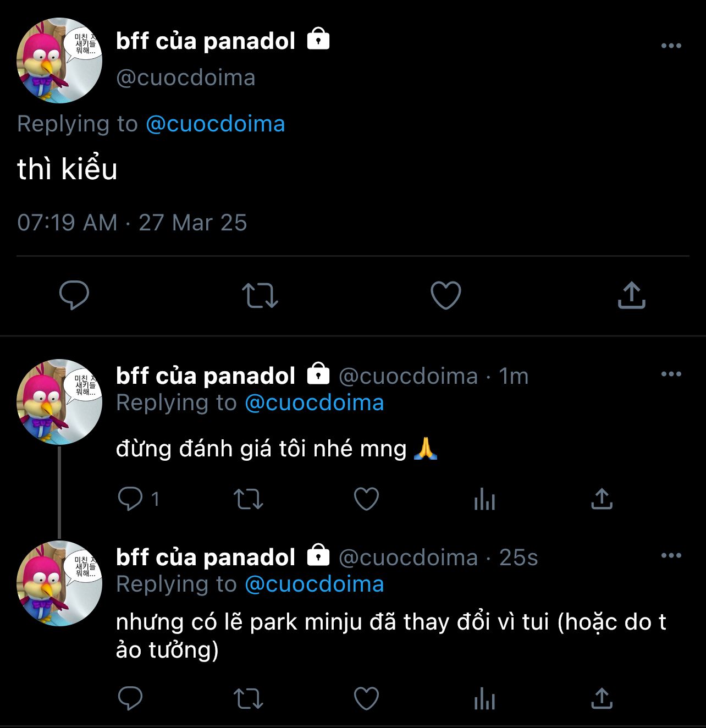Open more options on the main tweet
The height and width of the screenshot is (728, 706).
click(x=671, y=46)
